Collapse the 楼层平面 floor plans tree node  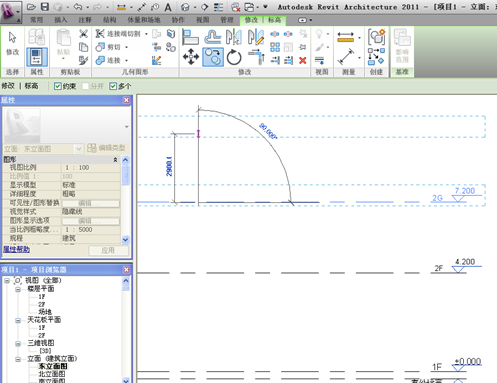[x=18, y=289]
